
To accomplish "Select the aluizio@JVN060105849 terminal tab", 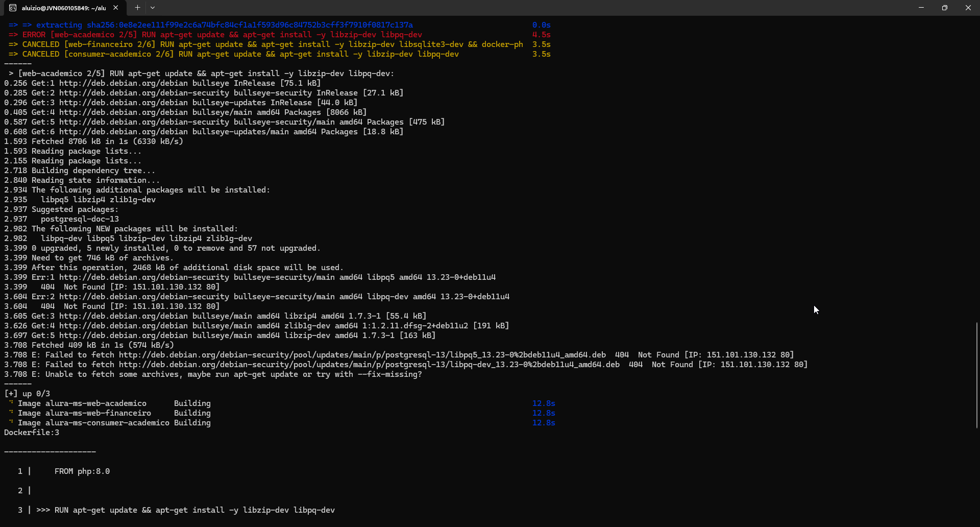I will [64, 8].
